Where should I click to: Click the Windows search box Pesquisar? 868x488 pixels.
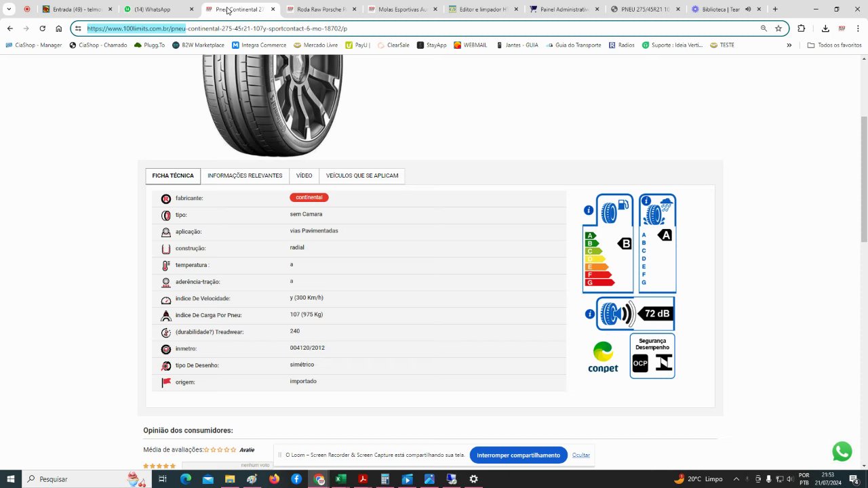pyautogui.click(x=80, y=479)
